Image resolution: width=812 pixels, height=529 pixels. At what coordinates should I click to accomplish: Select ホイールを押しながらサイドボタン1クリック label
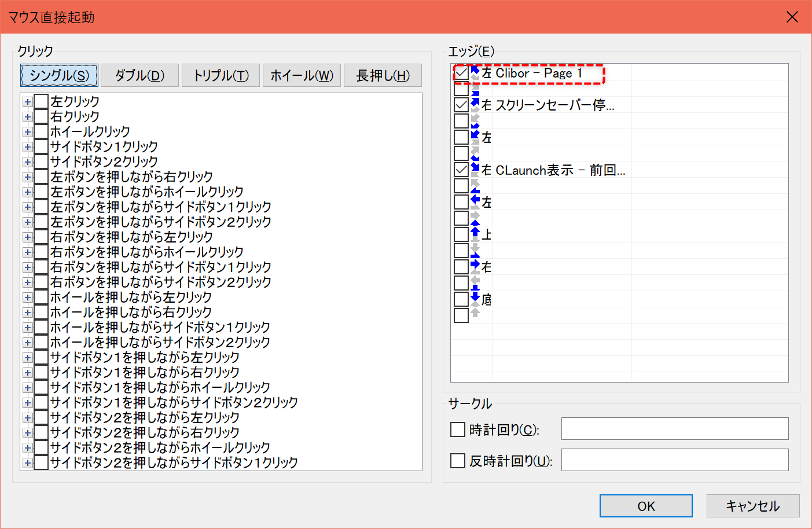coord(160,327)
